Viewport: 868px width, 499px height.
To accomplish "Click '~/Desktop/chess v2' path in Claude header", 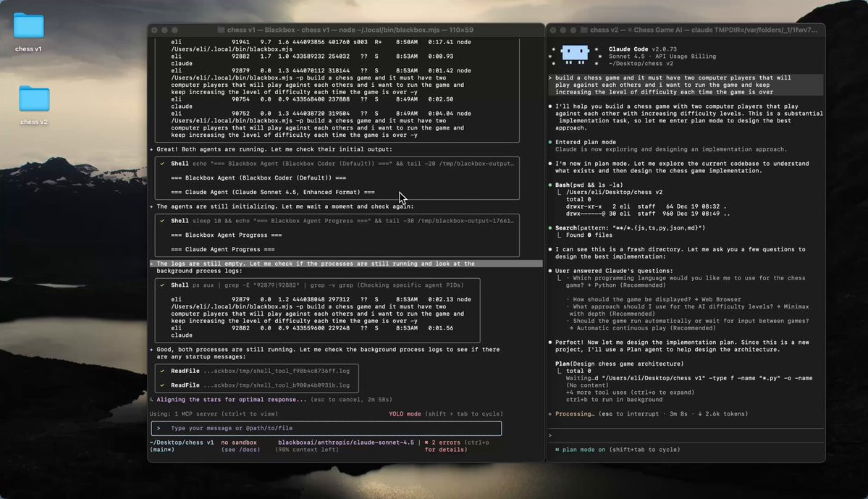I will point(641,64).
